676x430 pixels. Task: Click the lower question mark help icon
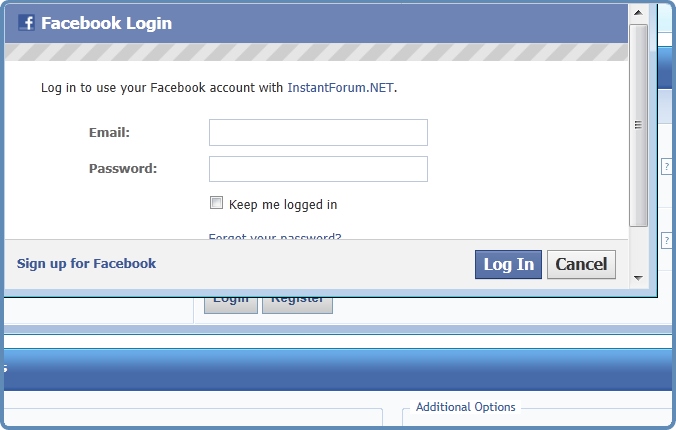(667, 240)
